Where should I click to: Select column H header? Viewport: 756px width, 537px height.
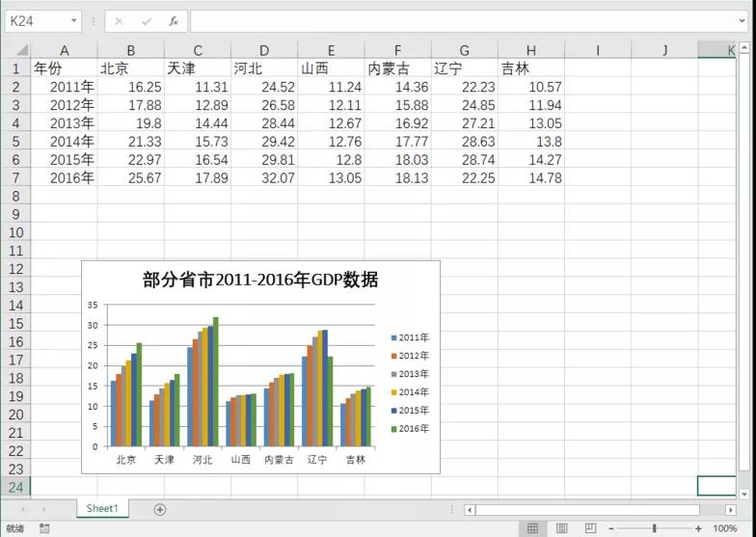(x=530, y=50)
